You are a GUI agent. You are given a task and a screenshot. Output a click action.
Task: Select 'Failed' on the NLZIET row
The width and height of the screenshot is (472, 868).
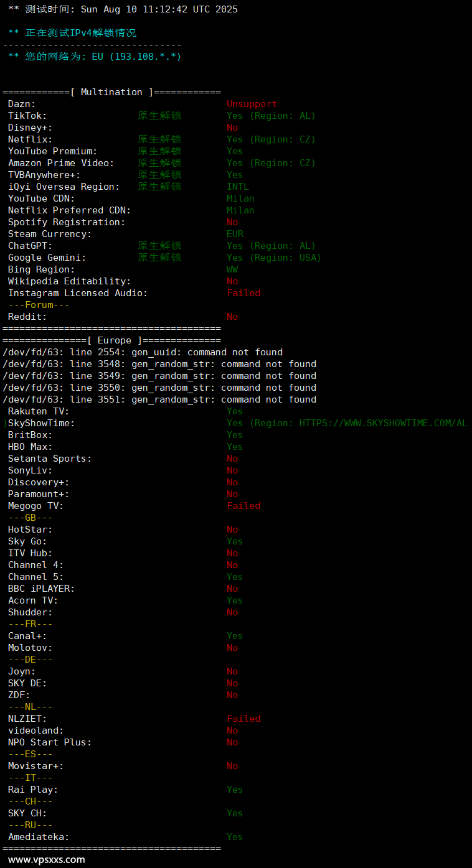pyautogui.click(x=243, y=719)
